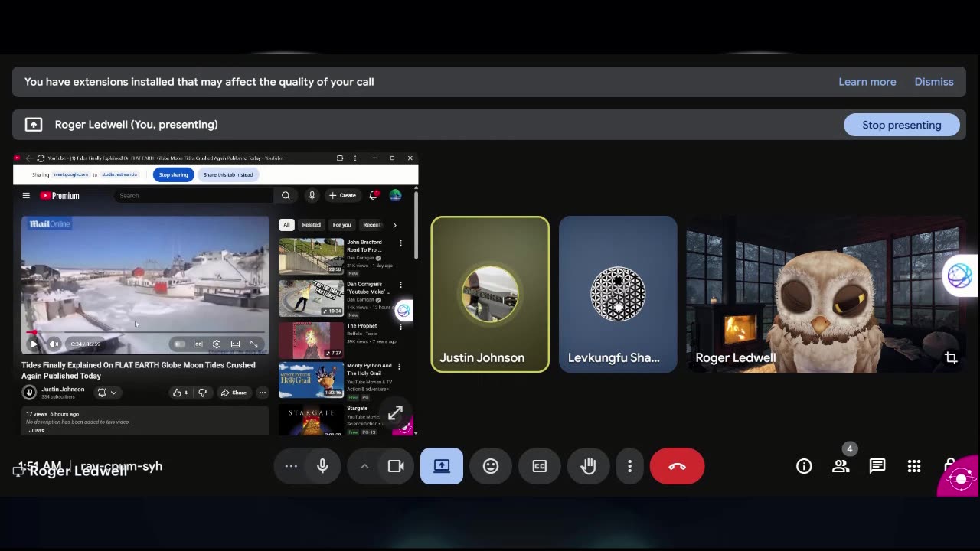Open options for Monty Python video
The image size is (980, 551).
point(400,367)
